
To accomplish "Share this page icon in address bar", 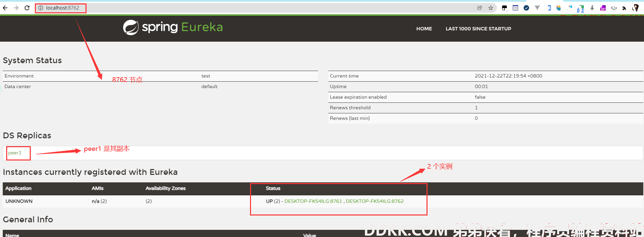I will point(480,8).
